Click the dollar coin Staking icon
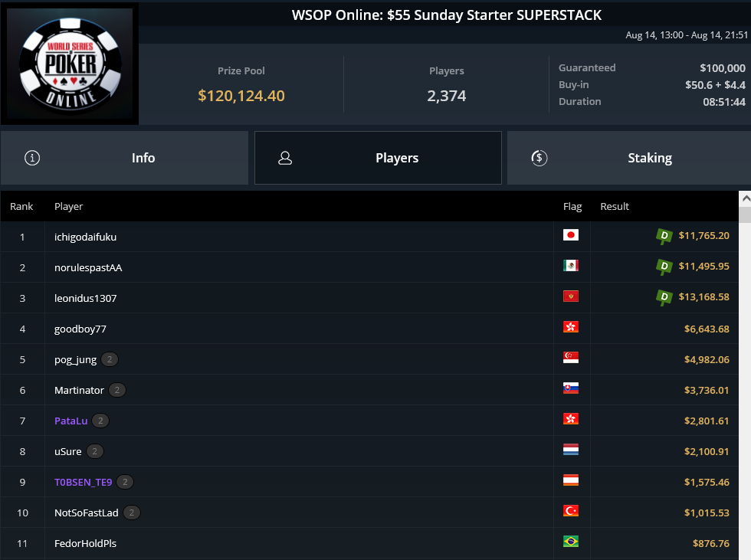Viewport: 751px width, 560px height. tap(539, 158)
